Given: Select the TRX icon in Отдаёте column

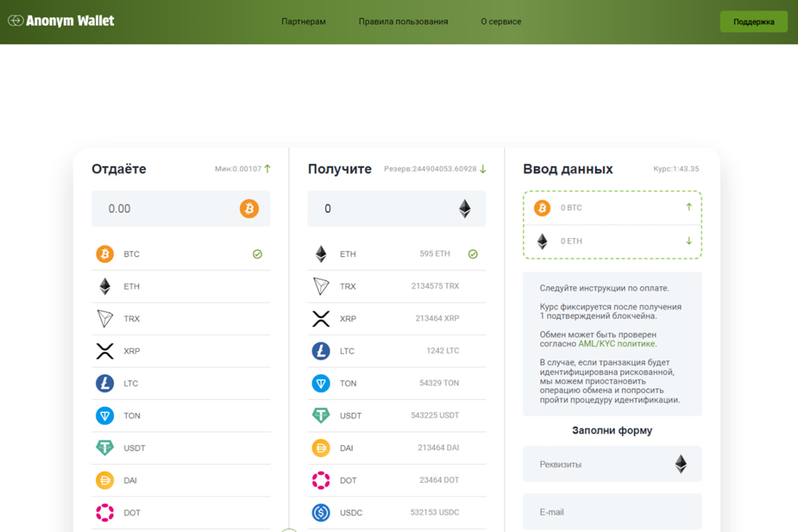Looking at the screenshot, I should pyautogui.click(x=104, y=319).
